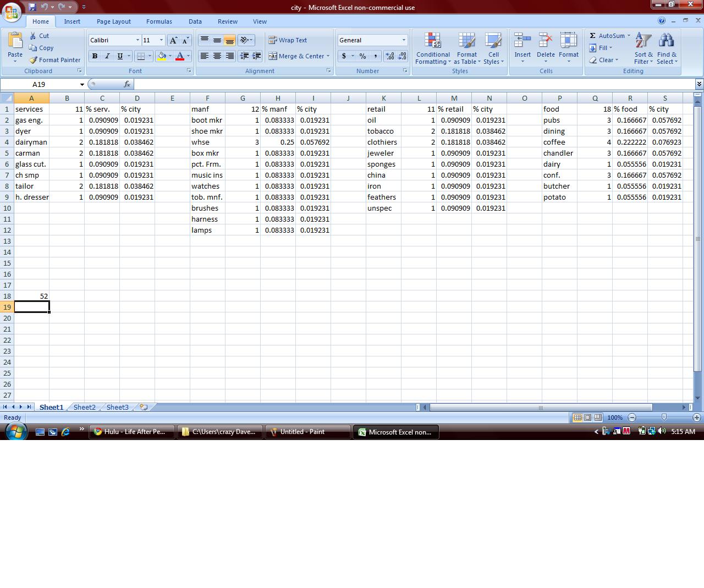Viewport: 704px width, 588px height.
Task: Click the Merge & Center icon
Action: [273, 56]
